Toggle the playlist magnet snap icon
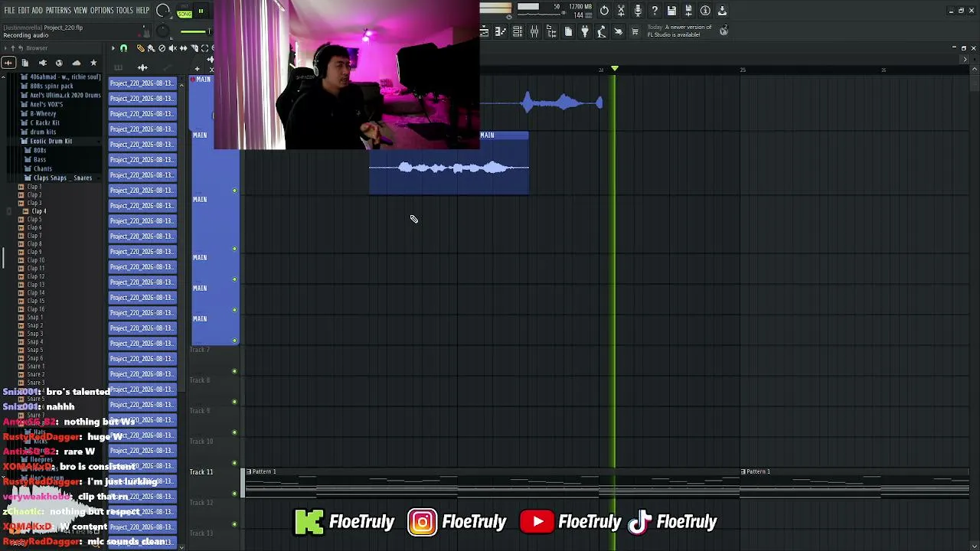This screenshot has width=980, height=551. point(123,48)
